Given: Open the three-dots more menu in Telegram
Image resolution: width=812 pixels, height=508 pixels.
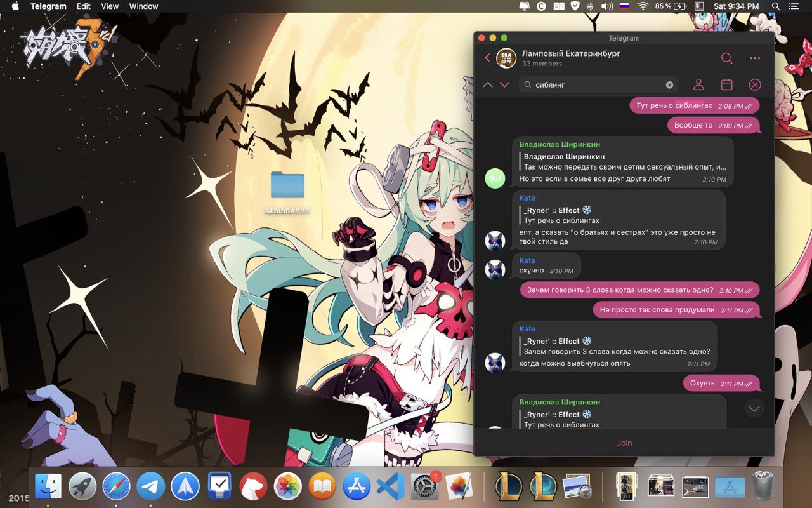Looking at the screenshot, I should (755, 58).
